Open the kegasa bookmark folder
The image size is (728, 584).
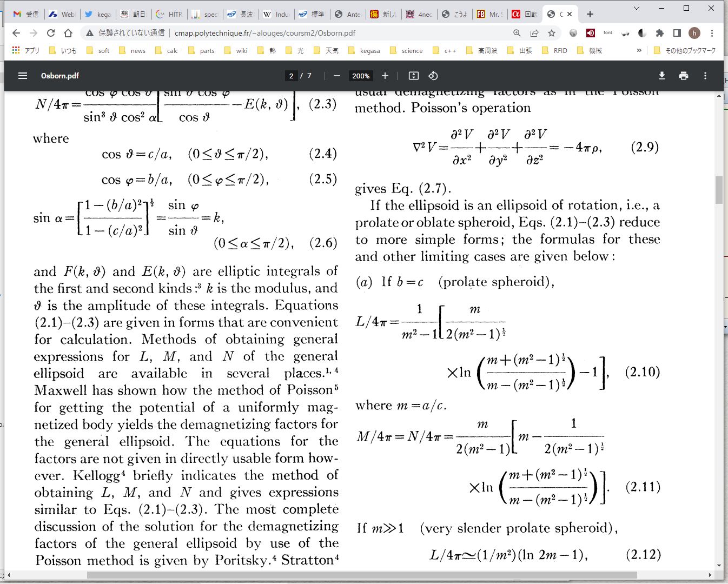coord(364,50)
